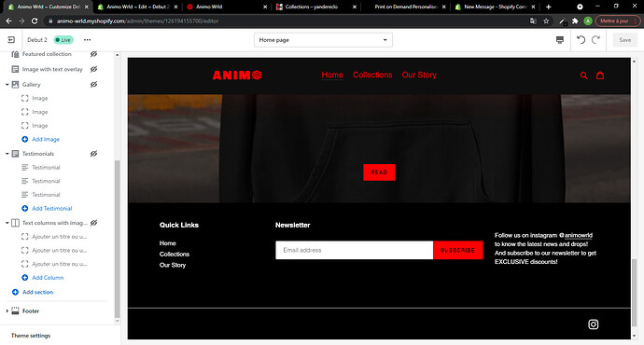The height and width of the screenshot is (345, 644).
Task: Bookmark this page with star icon
Action: [x=546, y=21]
